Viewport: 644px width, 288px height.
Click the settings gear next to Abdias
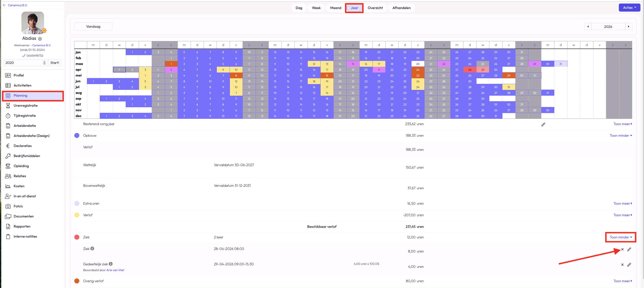[x=40, y=39]
